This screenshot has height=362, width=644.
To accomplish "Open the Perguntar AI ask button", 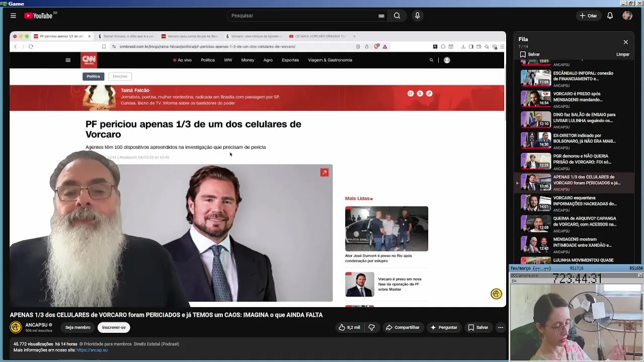I will pyautogui.click(x=443, y=327).
